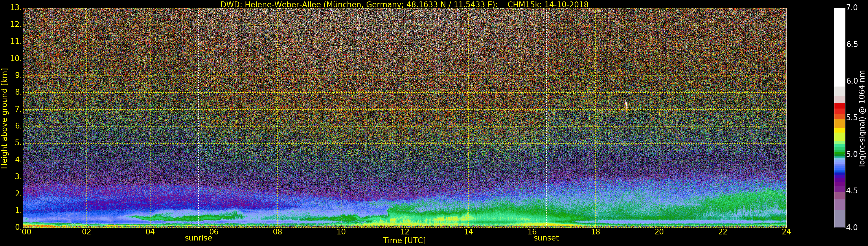Select height axis tick label "3."
The height and width of the screenshot is (246, 868).
coord(18,177)
